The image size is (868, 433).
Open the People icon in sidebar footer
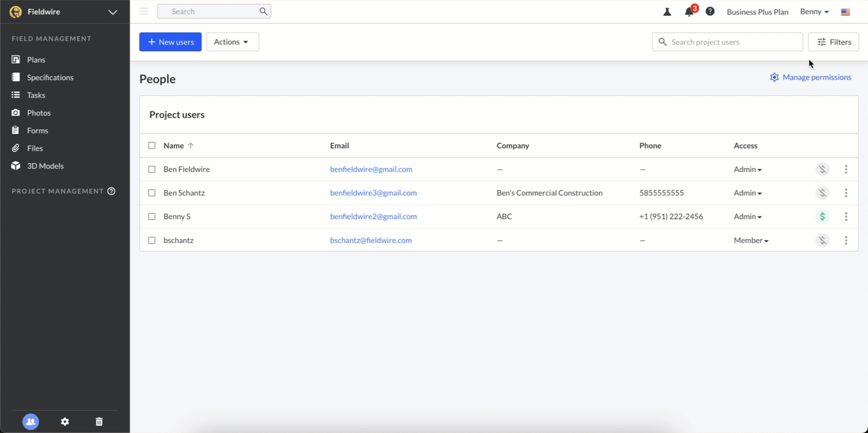31,422
